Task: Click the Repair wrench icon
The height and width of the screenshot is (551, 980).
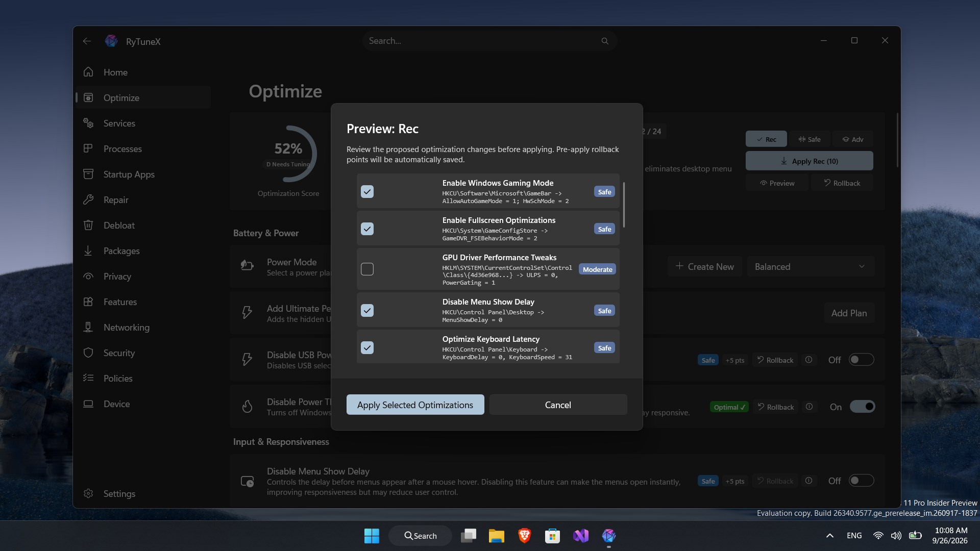Action: [x=88, y=199]
